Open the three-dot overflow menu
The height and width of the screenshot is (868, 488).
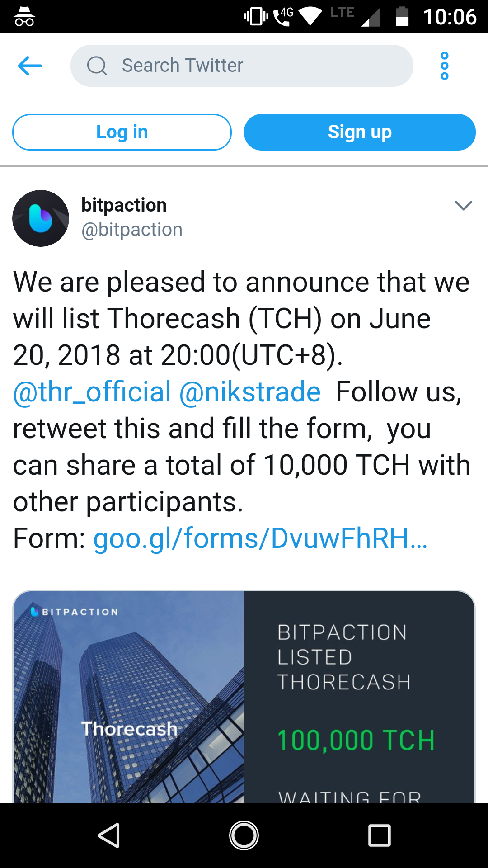445,66
